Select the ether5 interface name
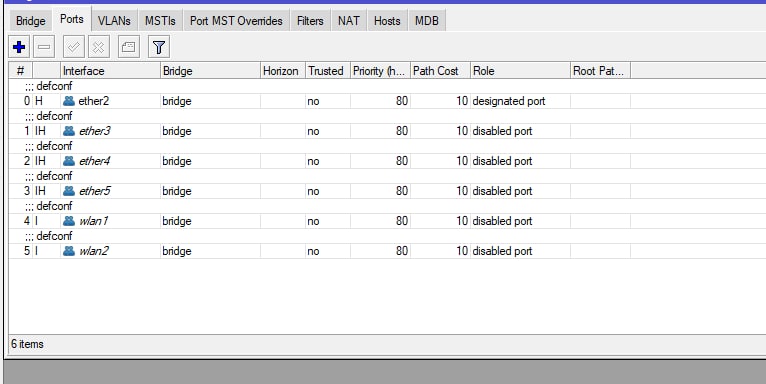 [x=95, y=191]
